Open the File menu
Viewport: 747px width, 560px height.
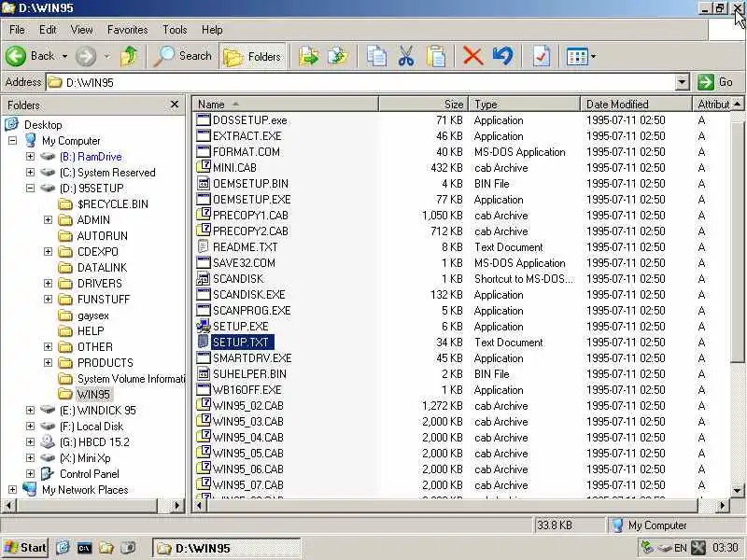[17, 30]
